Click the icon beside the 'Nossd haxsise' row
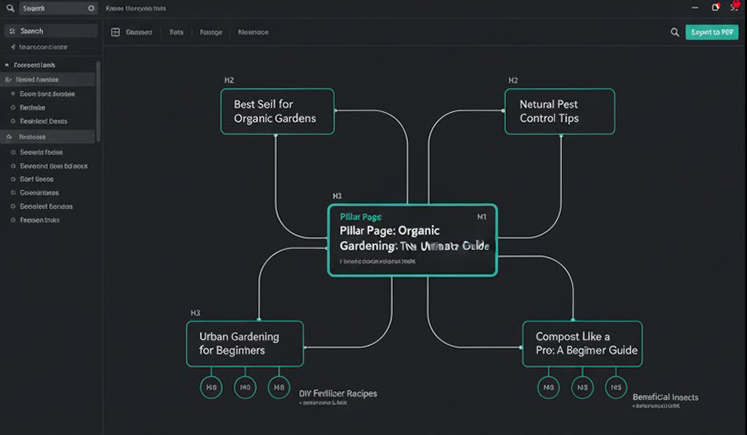Screen dimensions: 747x435 [8, 80]
